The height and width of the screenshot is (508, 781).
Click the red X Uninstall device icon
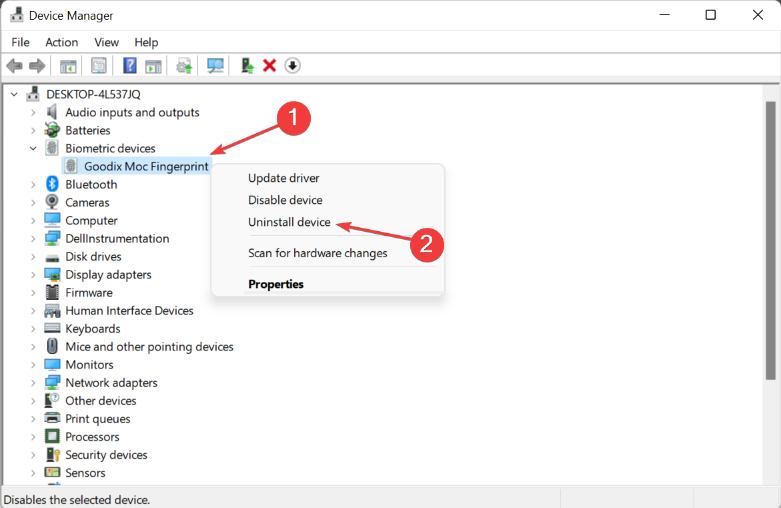[x=269, y=66]
